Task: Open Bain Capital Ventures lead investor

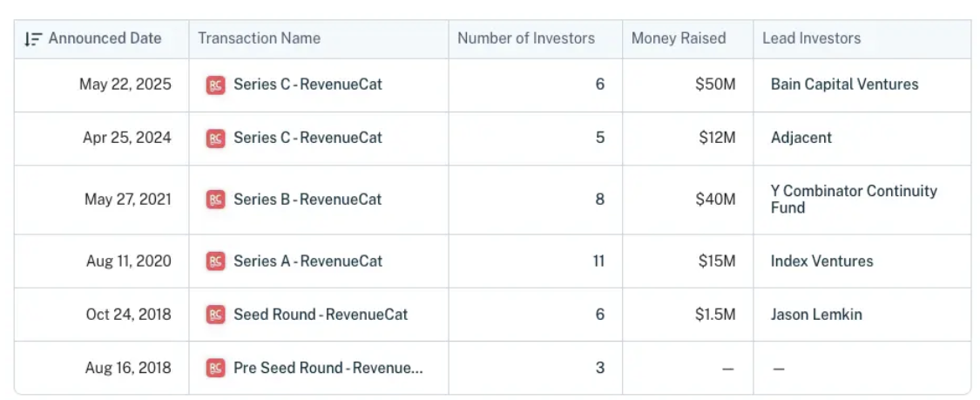Action: (x=844, y=85)
